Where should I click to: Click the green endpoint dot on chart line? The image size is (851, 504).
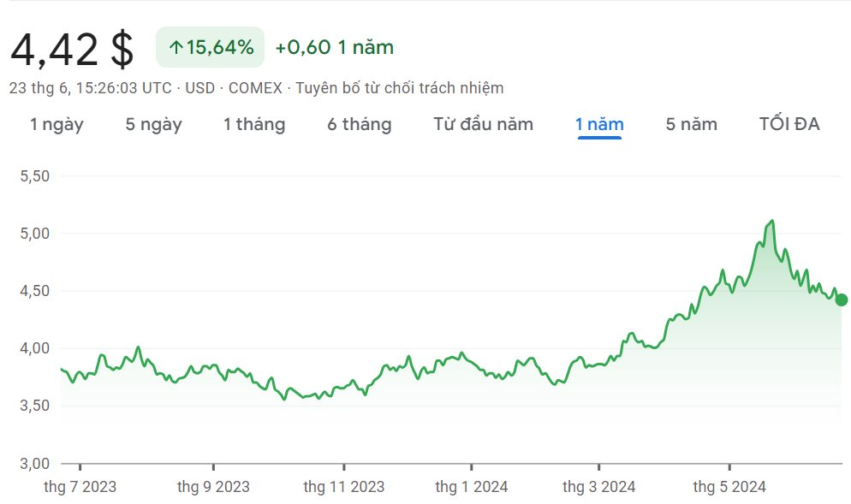[x=841, y=299]
